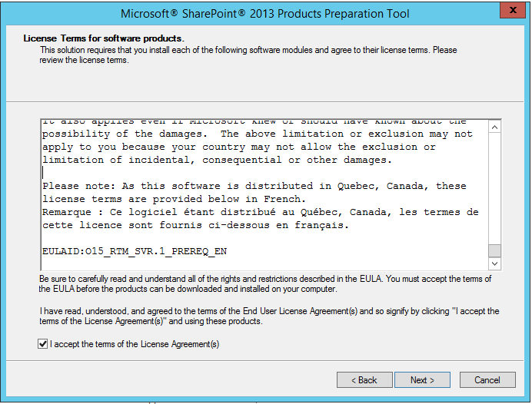Click the 'limitation of incidental, consequential' line
Image resolution: width=532 pixels, height=404 pixels.
pos(215,160)
